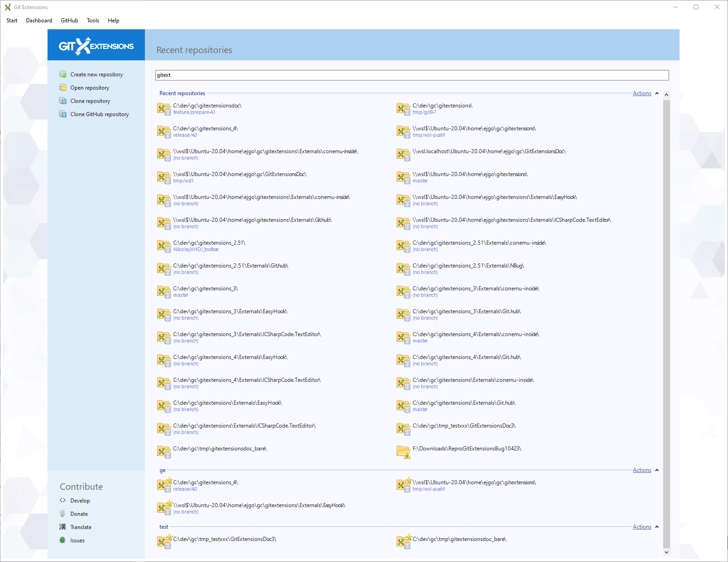Click repo icon for wsl.localhost GitExtensionsDoc
The height and width of the screenshot is (562, 728).
pyautogui.click(x=404, y=155)
